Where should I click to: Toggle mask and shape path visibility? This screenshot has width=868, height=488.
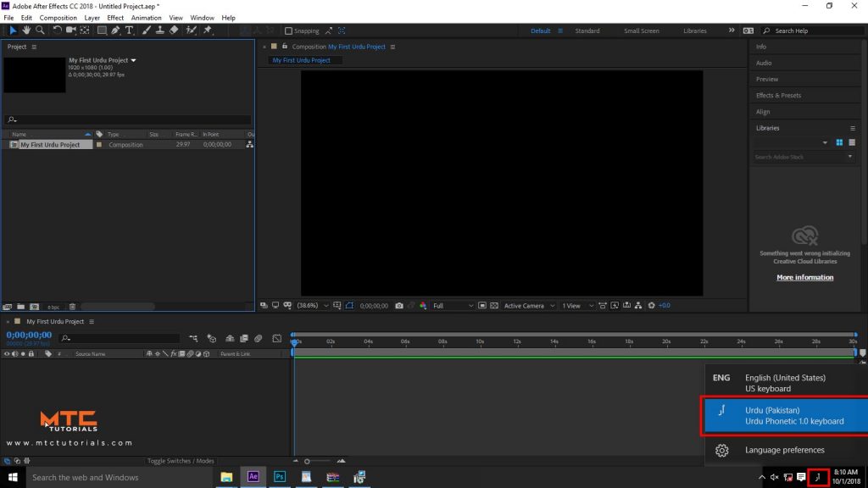tap(349, 305)
